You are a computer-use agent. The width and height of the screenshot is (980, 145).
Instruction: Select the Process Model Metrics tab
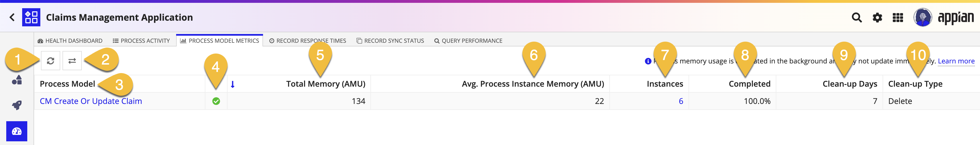pyautogui.click(x=220, y=40)
